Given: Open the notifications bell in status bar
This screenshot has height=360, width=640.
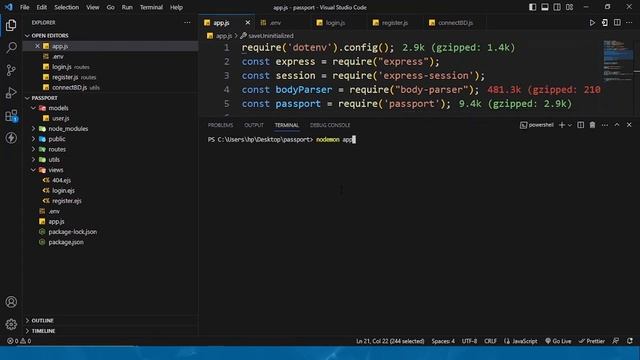Looking at the screenshot, I should click(x=630, y=341).
